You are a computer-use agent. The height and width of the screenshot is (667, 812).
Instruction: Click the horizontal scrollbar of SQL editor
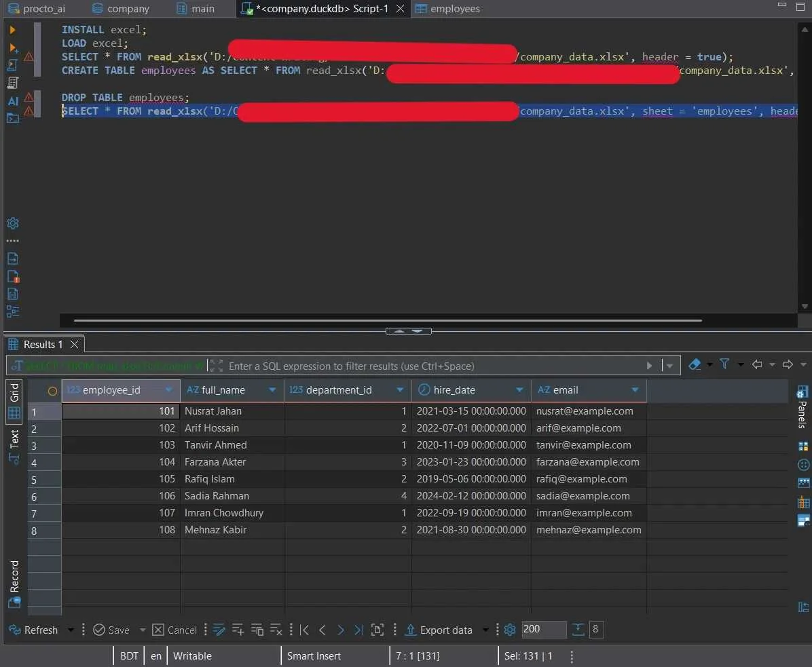388,320
